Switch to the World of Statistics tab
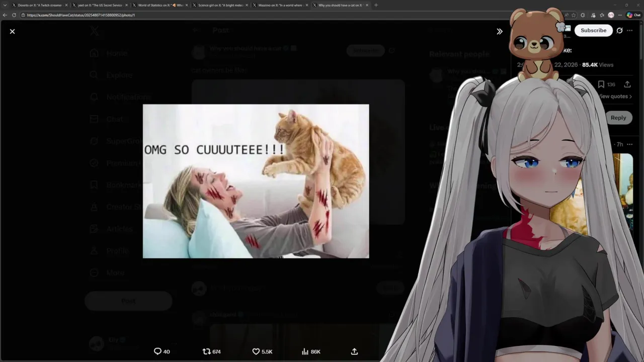 point(160,5)
